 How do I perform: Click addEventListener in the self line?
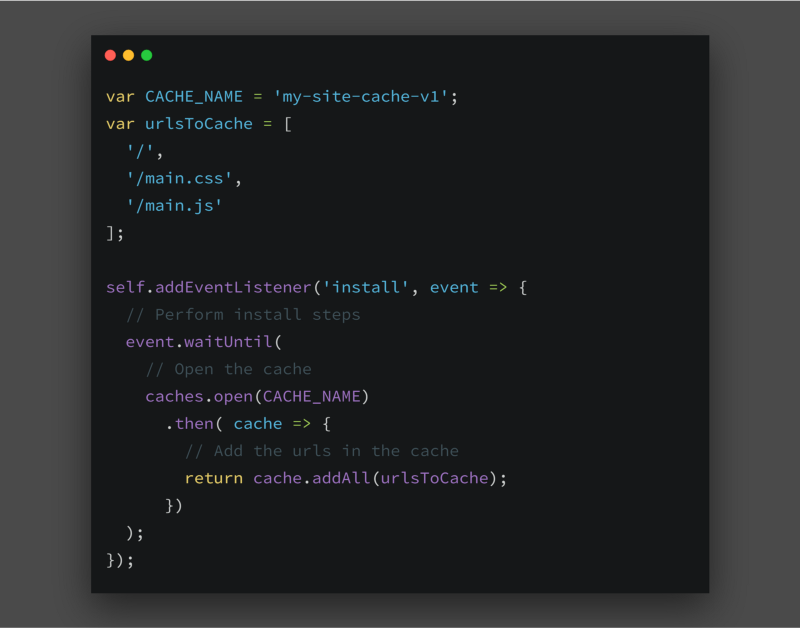233,287
